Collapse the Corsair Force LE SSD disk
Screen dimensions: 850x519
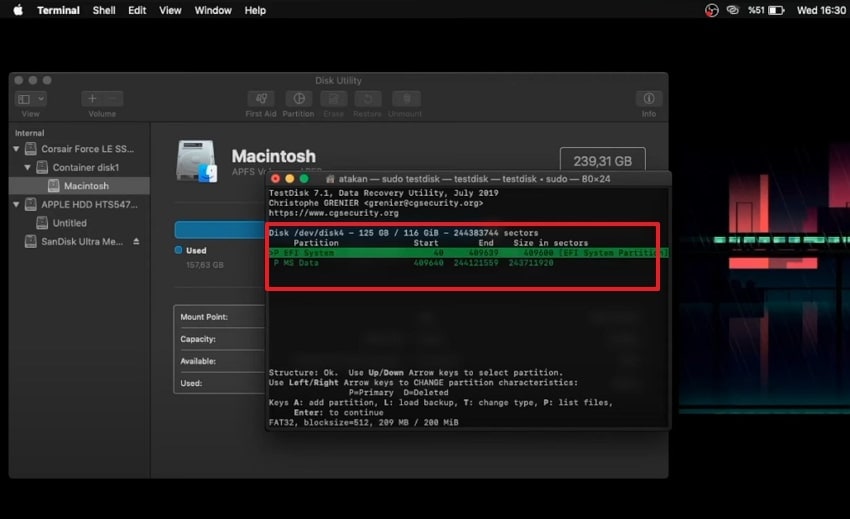(x=16, y=149)
